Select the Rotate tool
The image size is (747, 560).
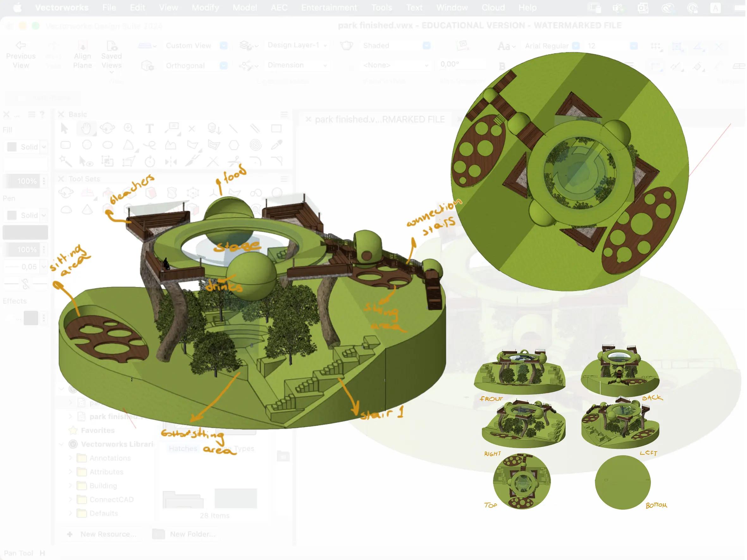point(150,162)
